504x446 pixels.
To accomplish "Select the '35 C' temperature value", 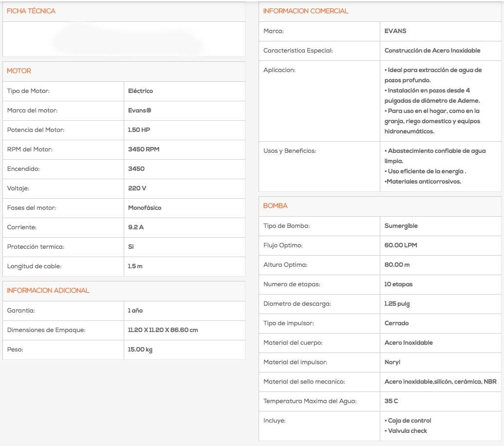I will (391, 401).
